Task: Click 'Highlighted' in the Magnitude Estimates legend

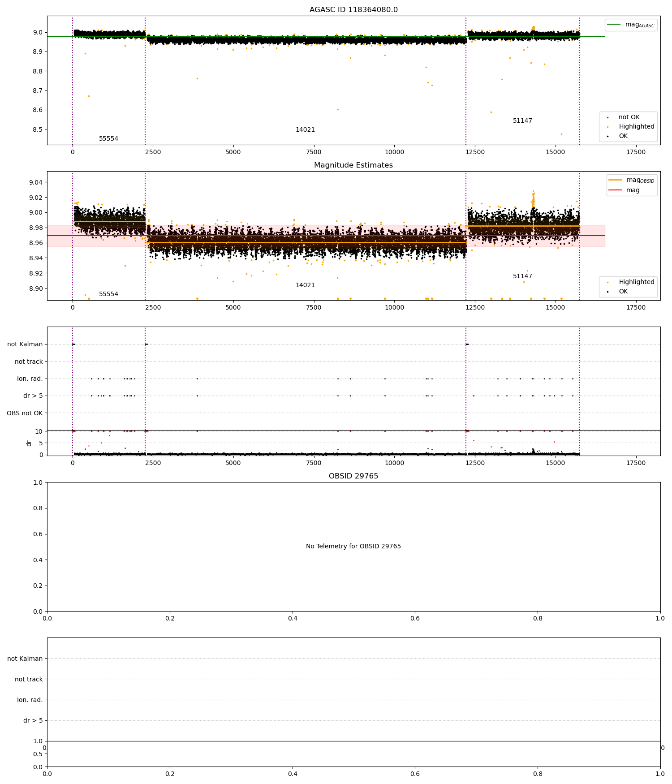Action: pos(636,282)
